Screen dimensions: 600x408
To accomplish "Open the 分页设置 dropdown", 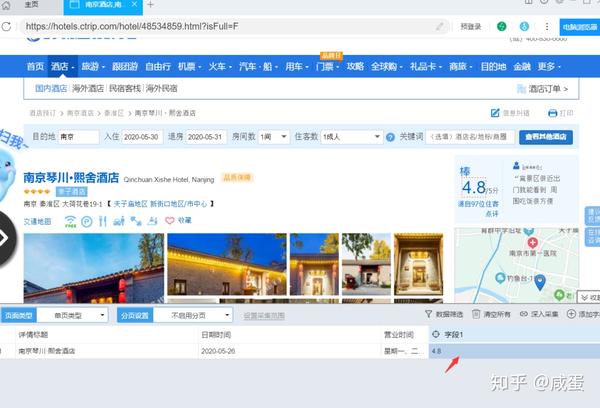I will click(193, 315).
